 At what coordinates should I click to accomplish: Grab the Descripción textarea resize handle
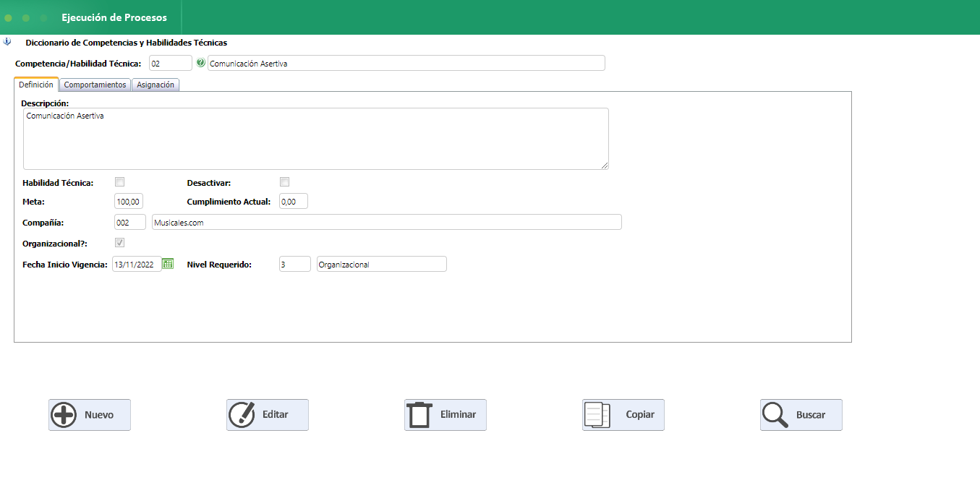click(605, 166)
